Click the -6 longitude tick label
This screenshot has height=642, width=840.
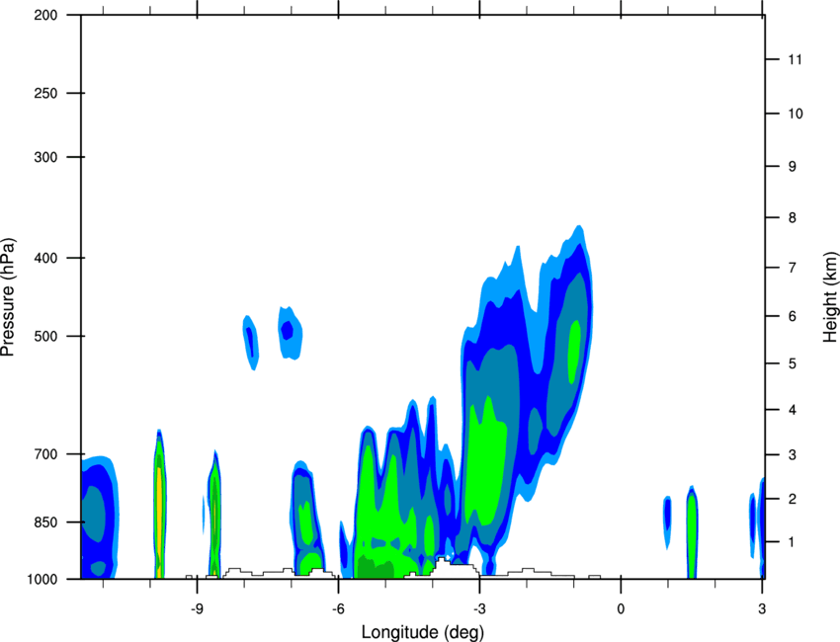pyautogui.click(x=338, y=608)
